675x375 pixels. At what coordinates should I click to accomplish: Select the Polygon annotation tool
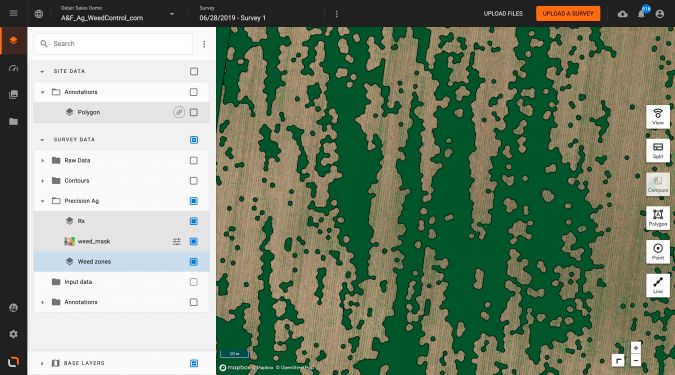tap(658, 217)
